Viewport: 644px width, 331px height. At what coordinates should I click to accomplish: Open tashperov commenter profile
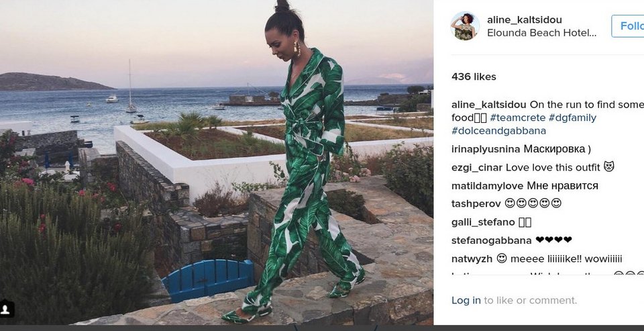point(476,203)
